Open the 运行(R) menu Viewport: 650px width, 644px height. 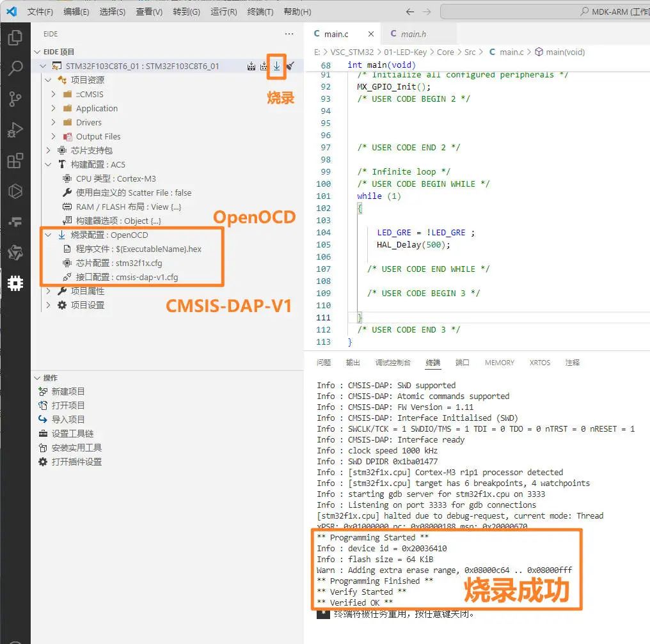223,12
